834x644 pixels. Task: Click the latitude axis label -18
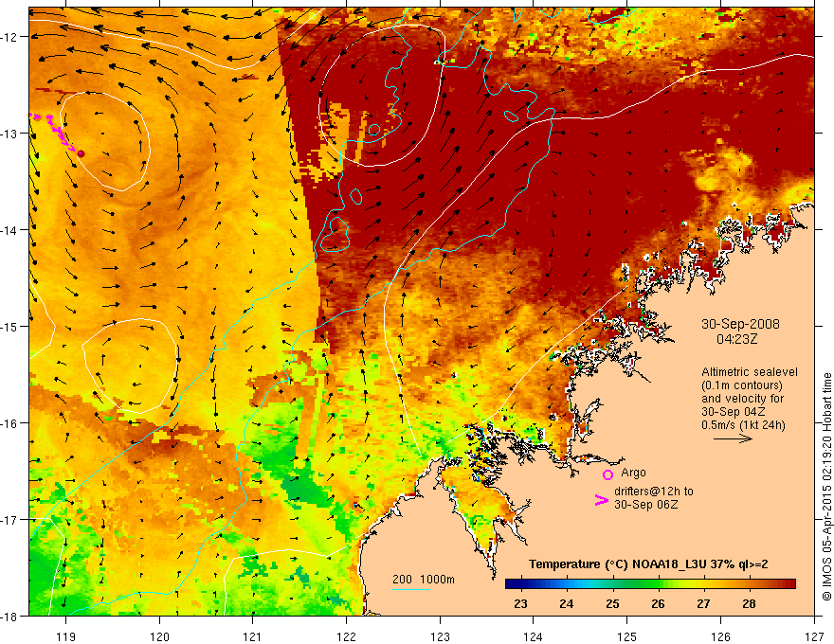[x=9, y=616]
